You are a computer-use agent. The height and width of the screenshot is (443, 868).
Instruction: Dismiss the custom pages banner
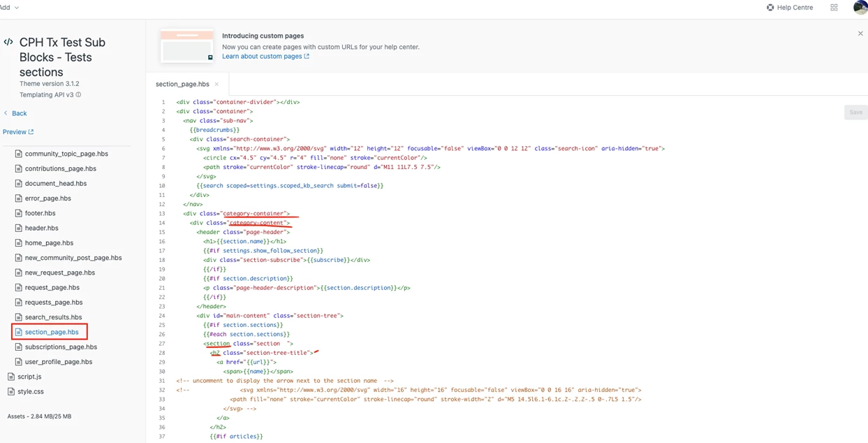click(860, 34)
